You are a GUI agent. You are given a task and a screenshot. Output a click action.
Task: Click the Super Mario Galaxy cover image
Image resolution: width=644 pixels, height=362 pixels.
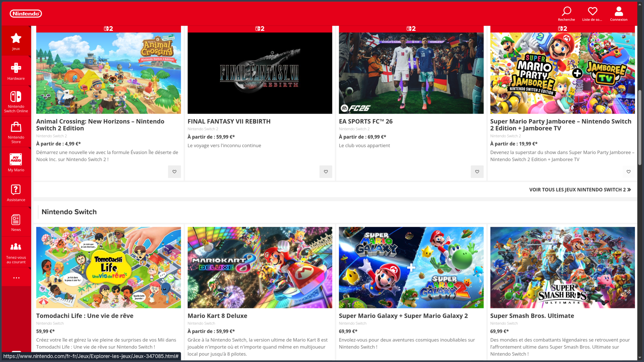point(411,267)
